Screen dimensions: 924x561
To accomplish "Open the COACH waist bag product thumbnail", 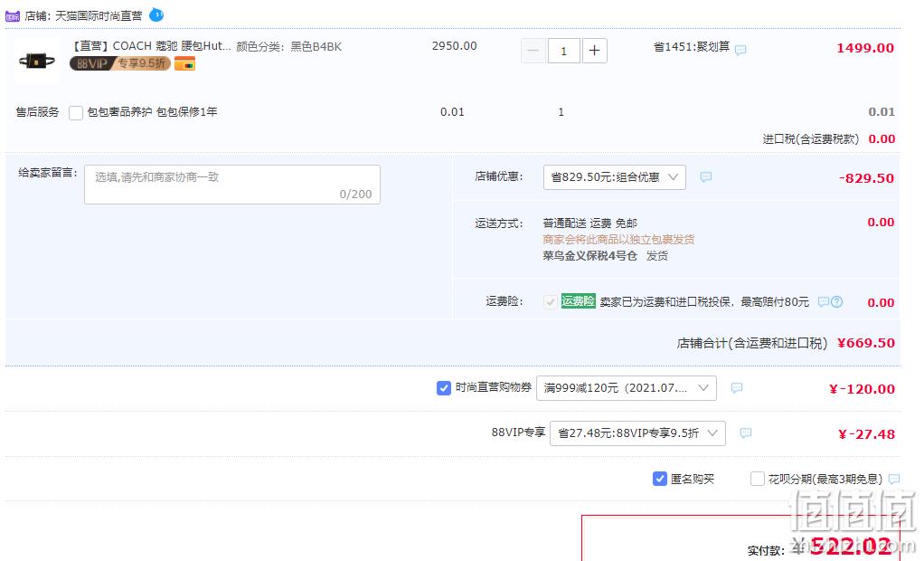I will click(x=36, y=60).
